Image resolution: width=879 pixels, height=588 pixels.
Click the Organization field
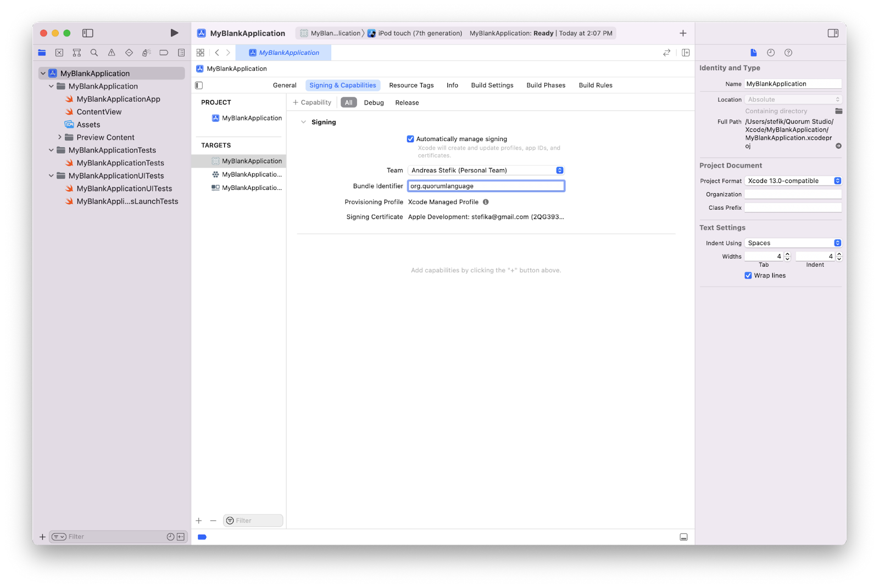coord(793,194)
